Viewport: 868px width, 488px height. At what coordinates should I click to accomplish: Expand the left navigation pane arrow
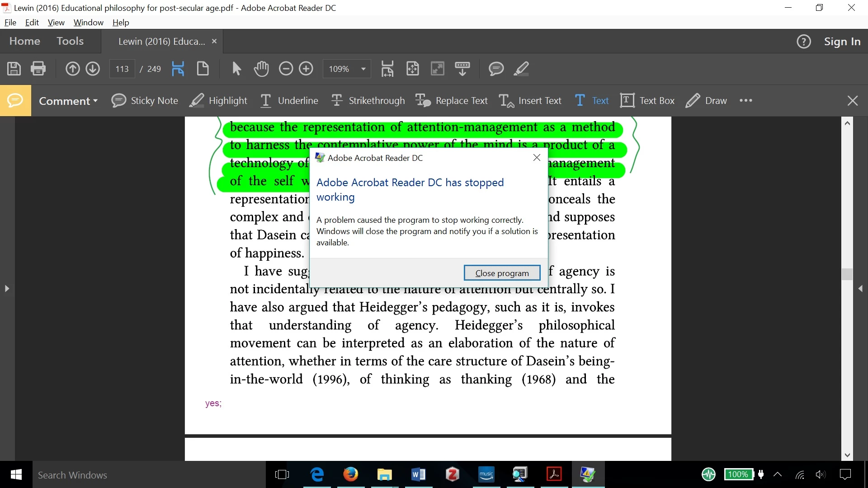pos(7,288)
